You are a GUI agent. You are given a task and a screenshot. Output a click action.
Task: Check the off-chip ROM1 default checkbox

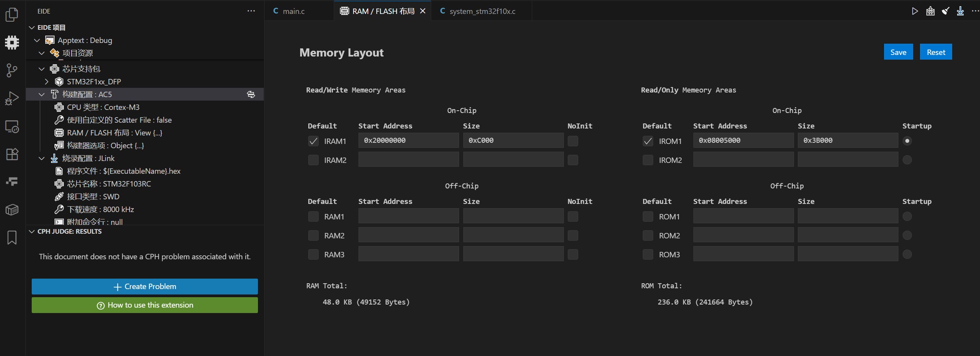[x=648, y=217]
